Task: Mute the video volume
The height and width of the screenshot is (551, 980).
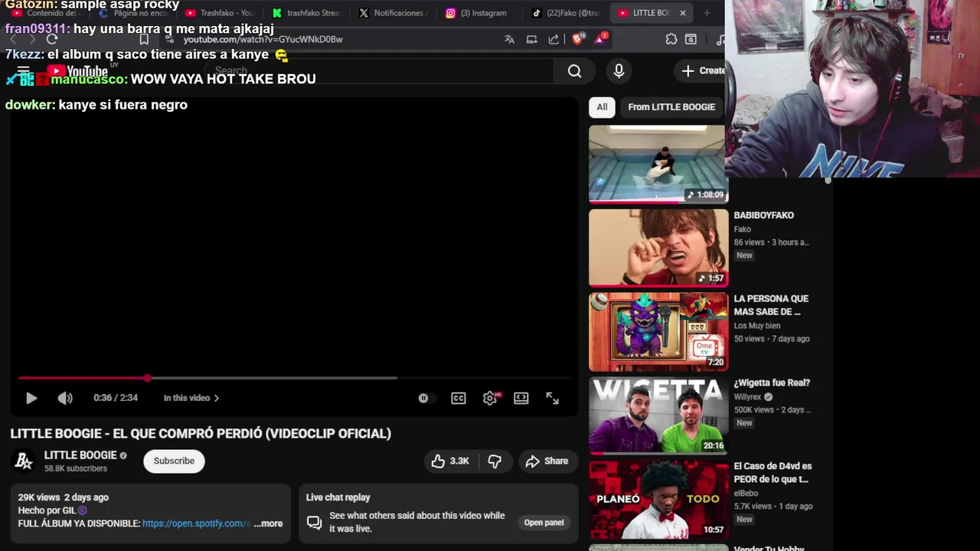Action: click(x=65, y=398)
